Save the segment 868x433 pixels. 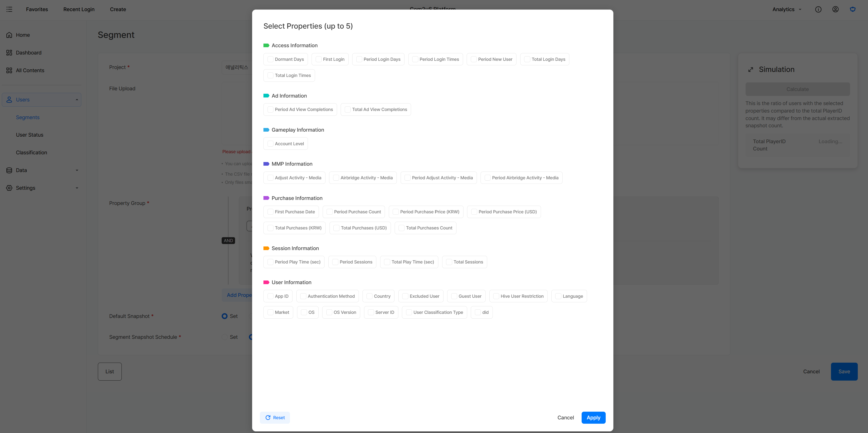coord(844,372)
